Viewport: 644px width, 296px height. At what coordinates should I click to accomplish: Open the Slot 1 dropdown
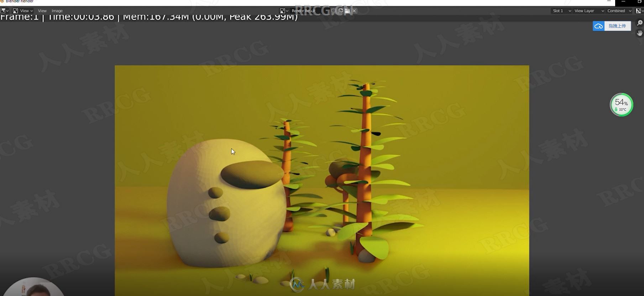pyautogui.click(x=561, y=11)
